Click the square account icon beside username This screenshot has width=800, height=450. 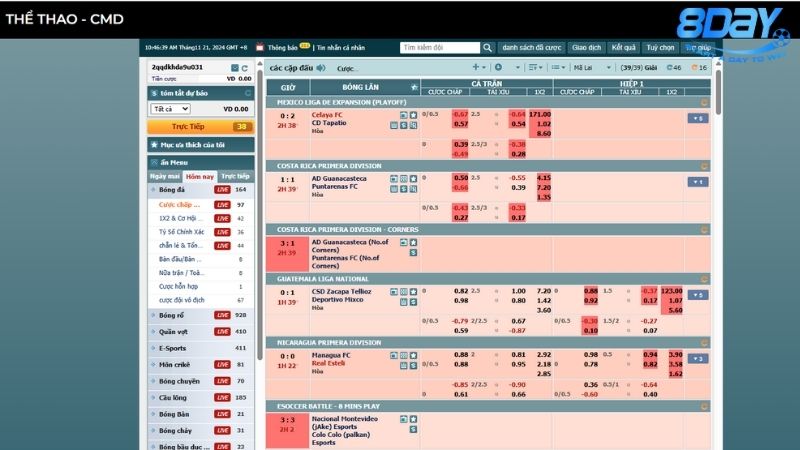(235, 68)
